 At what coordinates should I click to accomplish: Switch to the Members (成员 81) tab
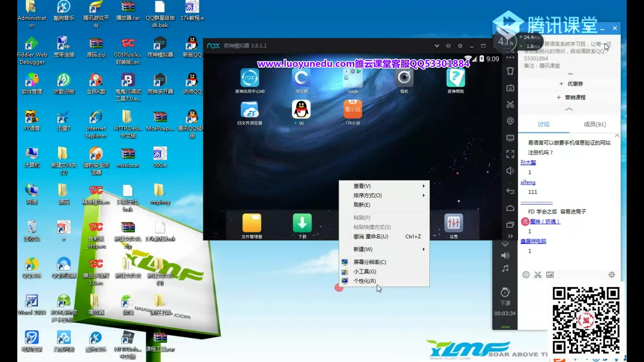(594, 124)
